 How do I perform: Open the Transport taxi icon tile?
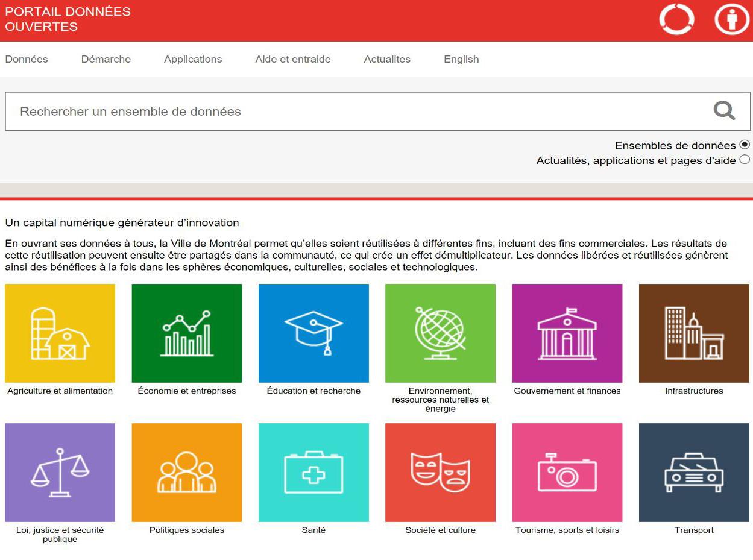tap(694, 473)
